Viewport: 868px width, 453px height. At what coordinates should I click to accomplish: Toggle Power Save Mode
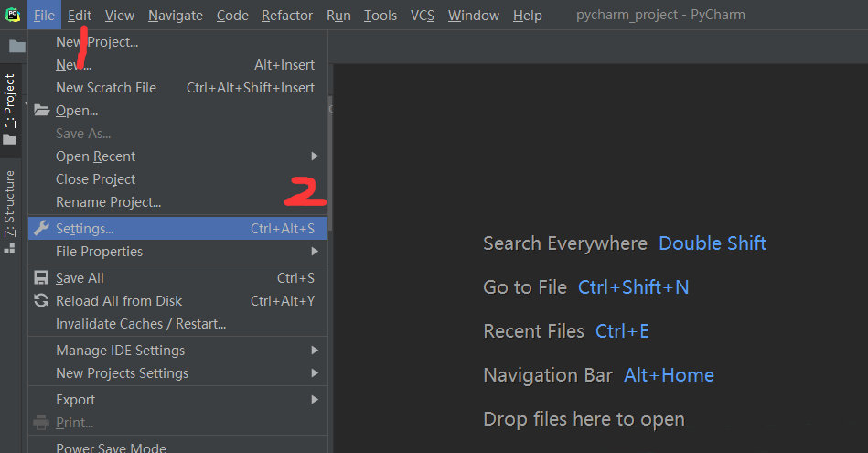click(x=111, y=447)
